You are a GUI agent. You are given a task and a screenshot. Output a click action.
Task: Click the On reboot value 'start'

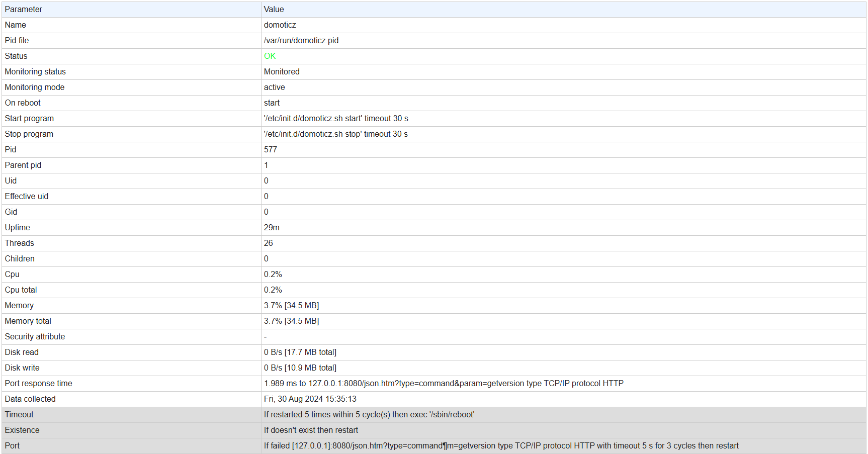coord(272,103)
